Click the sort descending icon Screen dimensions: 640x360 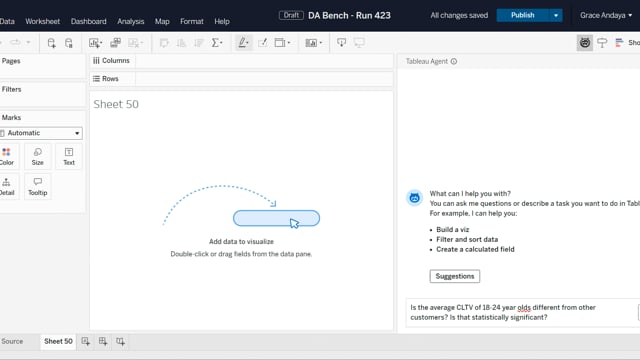pos(199,43)
